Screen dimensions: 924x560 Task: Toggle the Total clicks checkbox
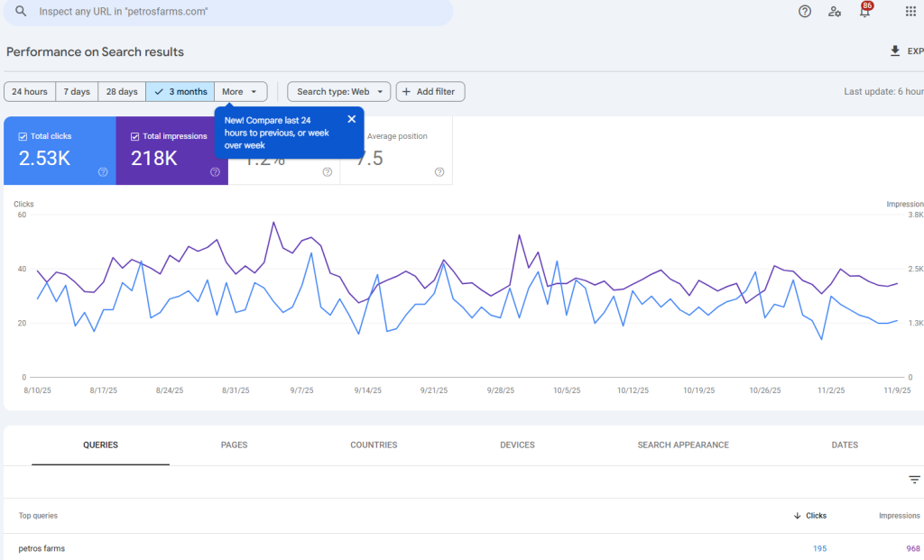tap(23, 136)
